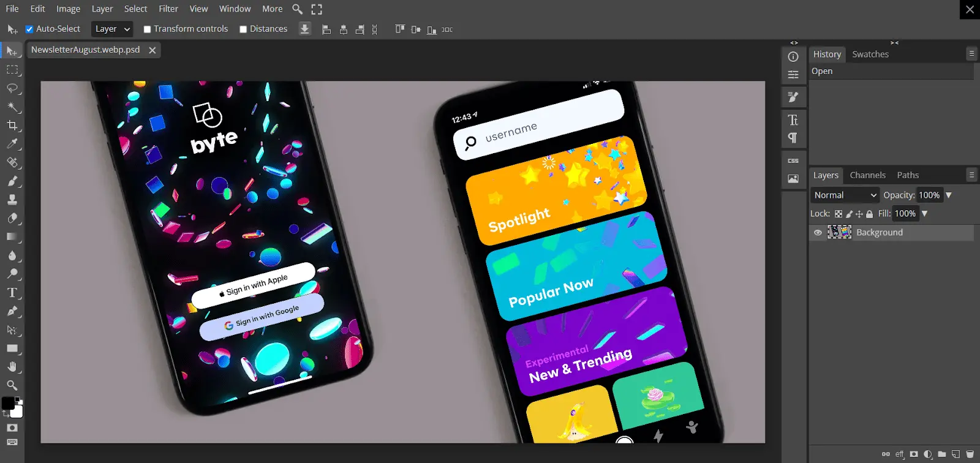Select the Brush tool
The width and height of the screenshot is (980, 463).
click(x=12, y=181)
